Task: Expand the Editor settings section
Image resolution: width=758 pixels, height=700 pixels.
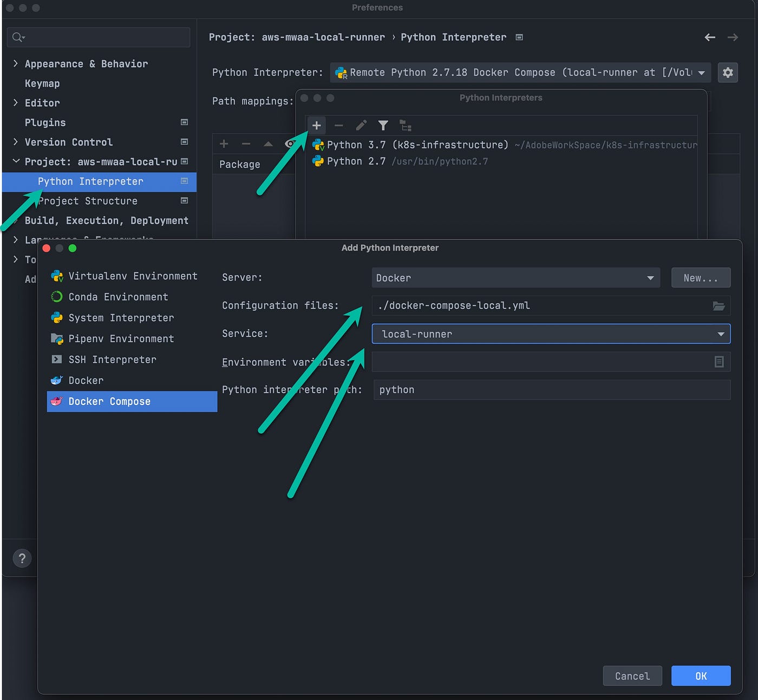Action: tap(15, 102)
